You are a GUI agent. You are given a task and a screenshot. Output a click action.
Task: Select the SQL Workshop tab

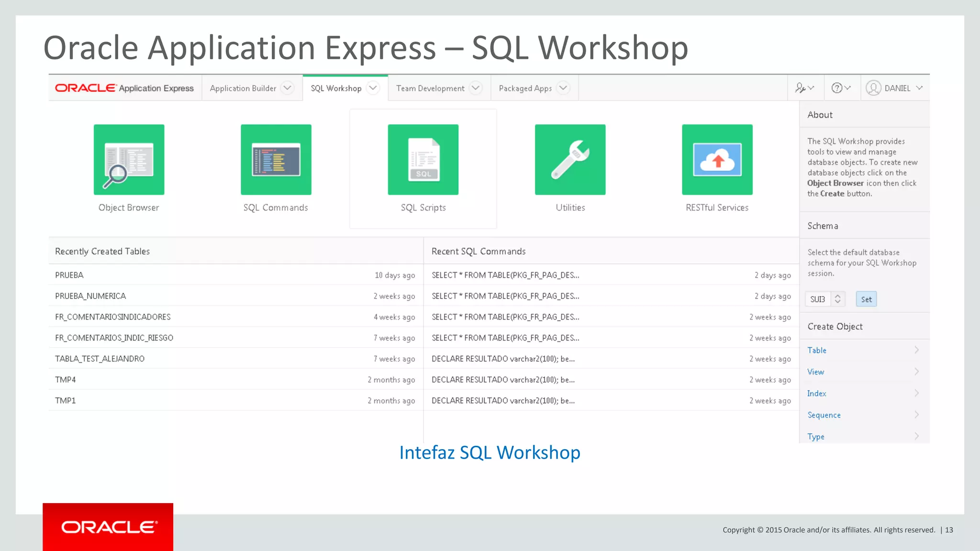pos(336,88)
